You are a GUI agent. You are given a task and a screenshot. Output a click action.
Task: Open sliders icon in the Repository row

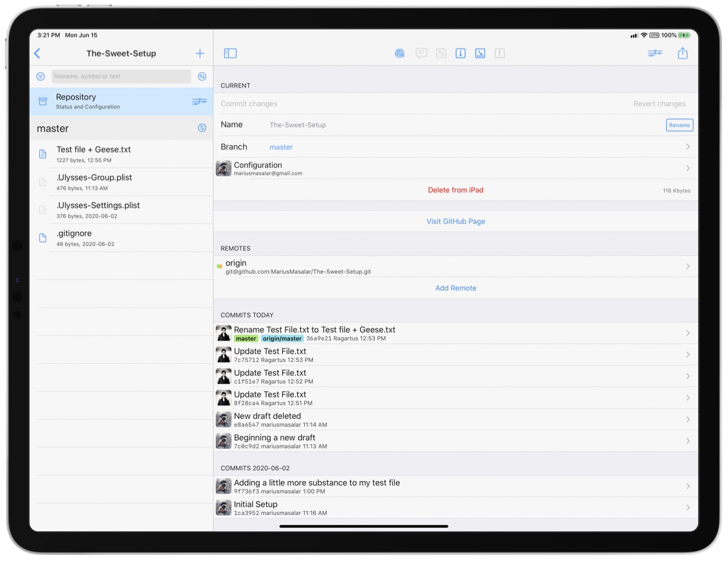pyautogui.click(x=200, y=101)
